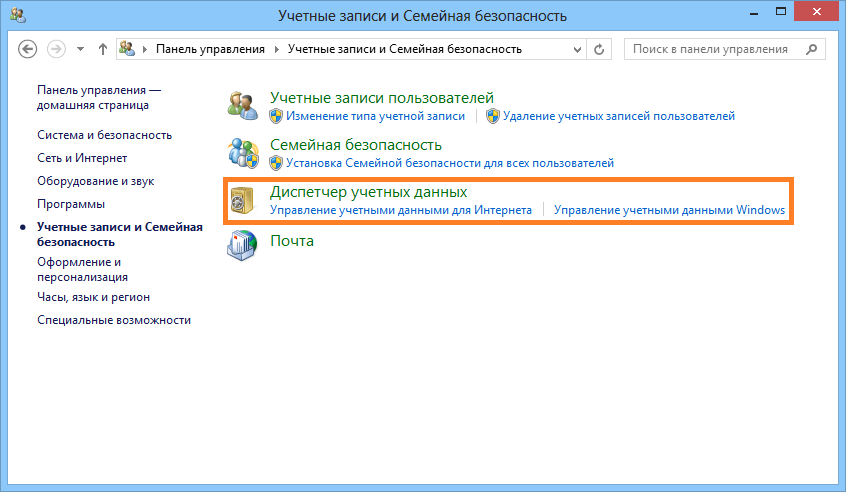Open Система и безопасность in sidebar
The height and width of the screenshot is (492, 846).
point(104,135)
